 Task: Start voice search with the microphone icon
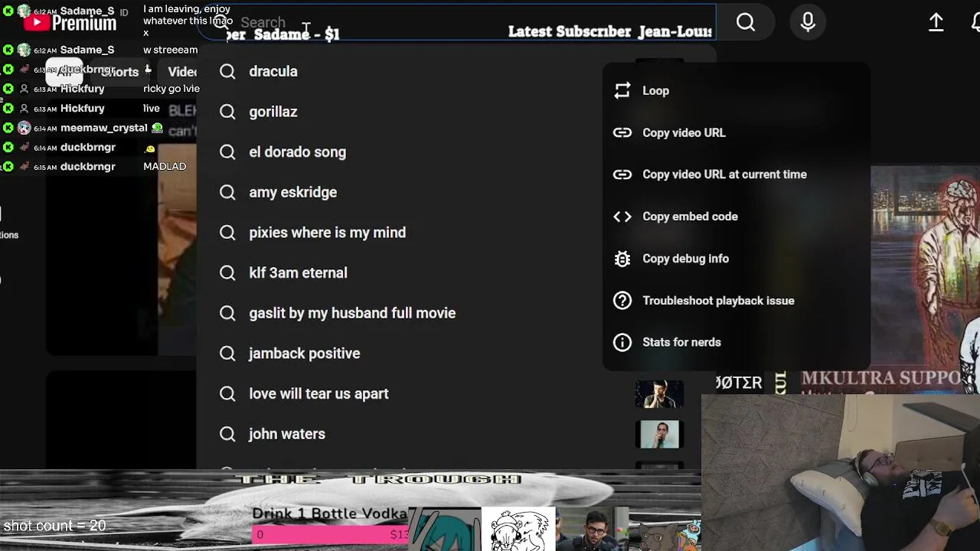click(808, 23)
